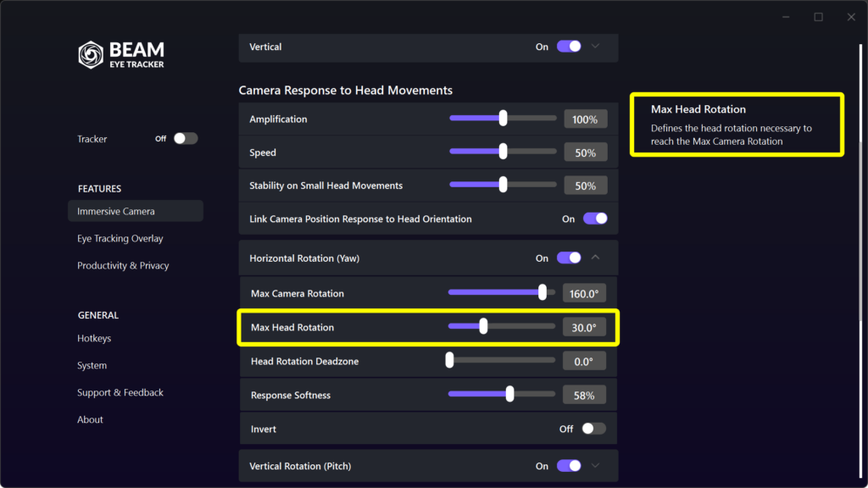The image size is (868, 488).
Task: Click the Max Camera Rotation 160.0° field
Action: tap(584, 293)
